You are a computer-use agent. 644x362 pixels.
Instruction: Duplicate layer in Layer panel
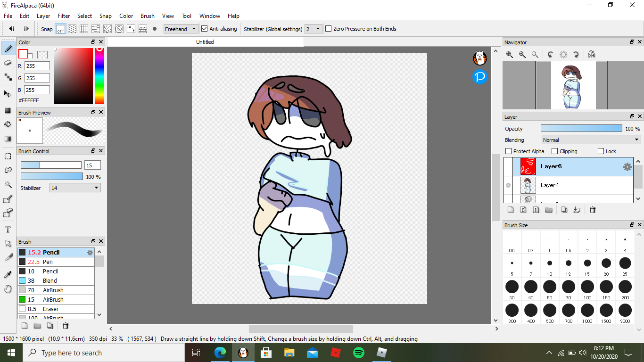tap(564, 210)
